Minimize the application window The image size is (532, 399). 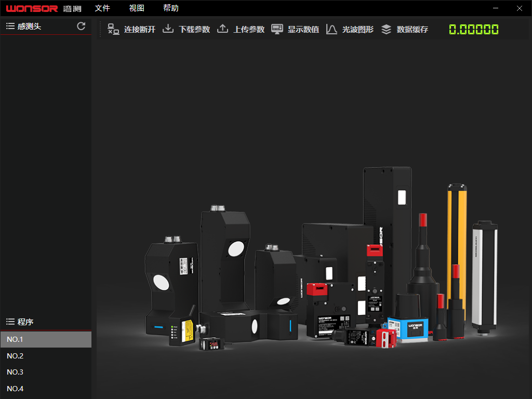coord(496,8)
